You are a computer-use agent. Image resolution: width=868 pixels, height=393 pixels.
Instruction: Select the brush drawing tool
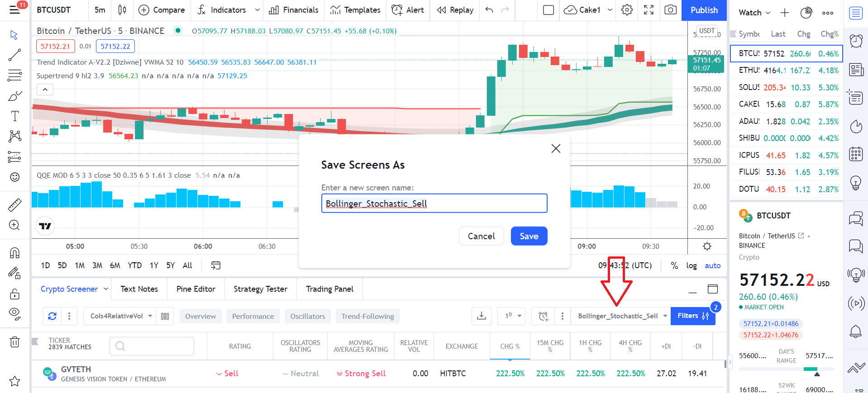[x=14, y=96]
